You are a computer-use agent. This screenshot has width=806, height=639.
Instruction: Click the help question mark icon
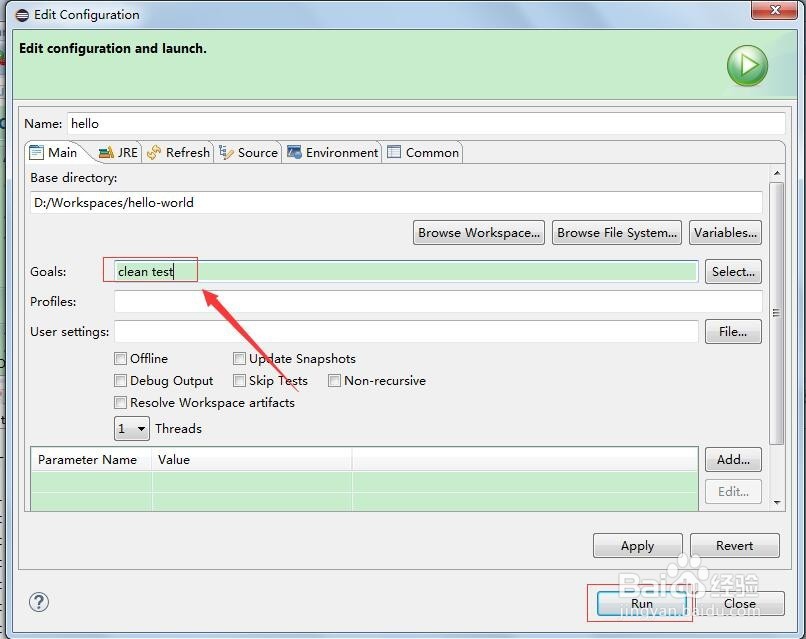coord(39,602)
